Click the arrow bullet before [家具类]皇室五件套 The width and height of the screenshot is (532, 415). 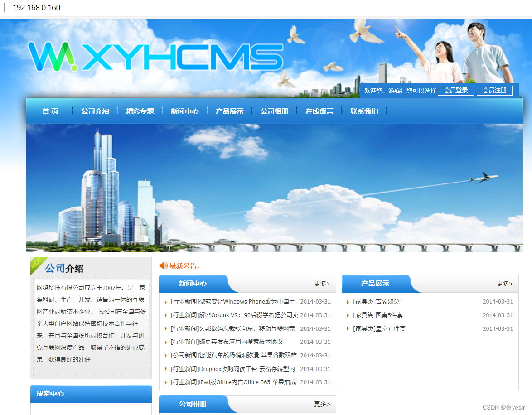tap(348, 328)
